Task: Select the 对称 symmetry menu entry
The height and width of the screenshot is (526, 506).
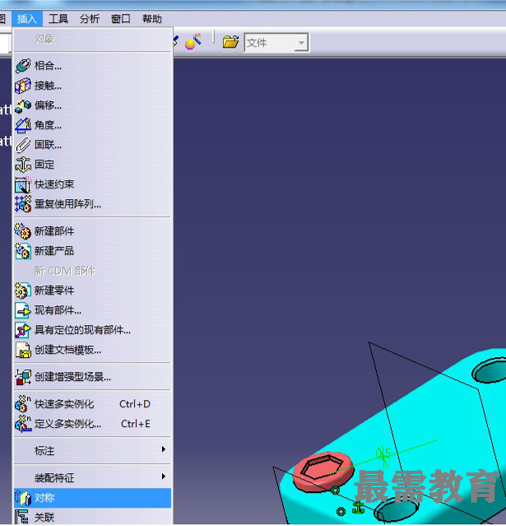Action: tap(93, 498)
